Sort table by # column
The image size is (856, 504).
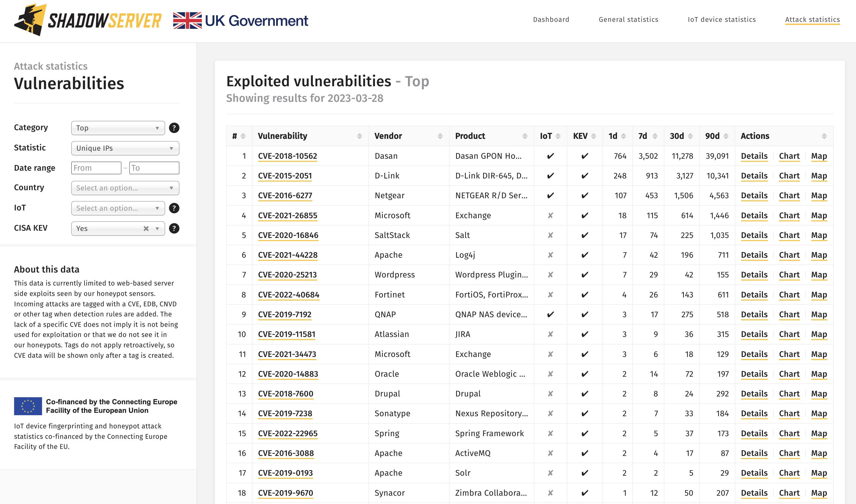pyautogui.click(x=243, y=136)
